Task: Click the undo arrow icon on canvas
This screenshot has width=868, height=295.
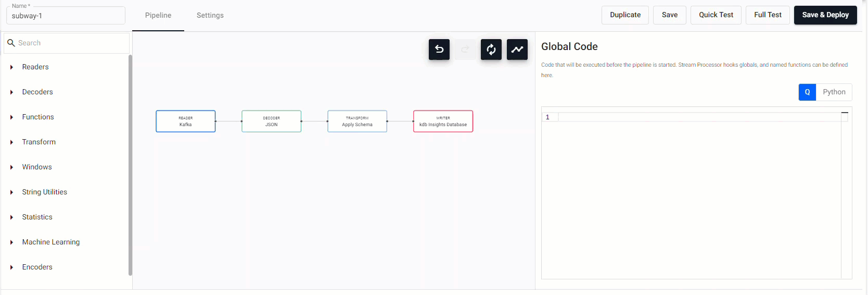Action: 439,50
